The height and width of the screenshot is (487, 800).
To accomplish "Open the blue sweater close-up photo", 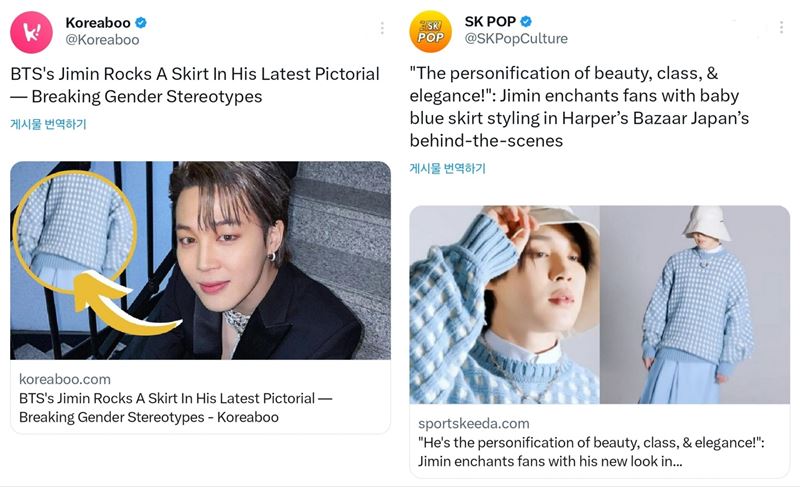I will pyautogui.click(x=505, y=304).
